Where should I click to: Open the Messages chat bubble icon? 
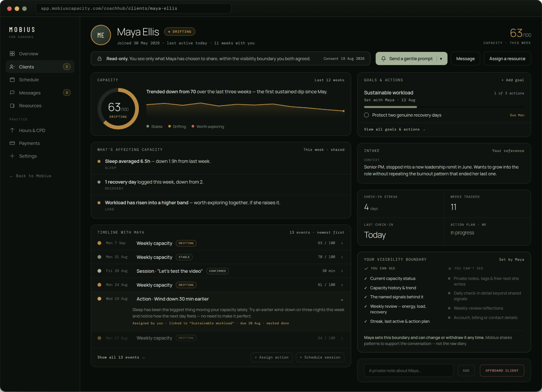12,93
